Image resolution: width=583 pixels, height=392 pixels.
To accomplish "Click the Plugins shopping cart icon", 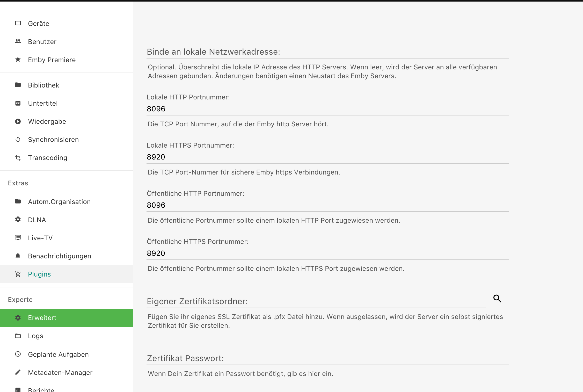I will coord(18,274).
